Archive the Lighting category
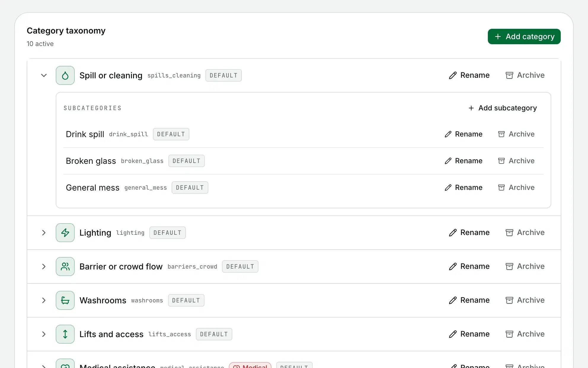588x368 pixels. [525, 233]
